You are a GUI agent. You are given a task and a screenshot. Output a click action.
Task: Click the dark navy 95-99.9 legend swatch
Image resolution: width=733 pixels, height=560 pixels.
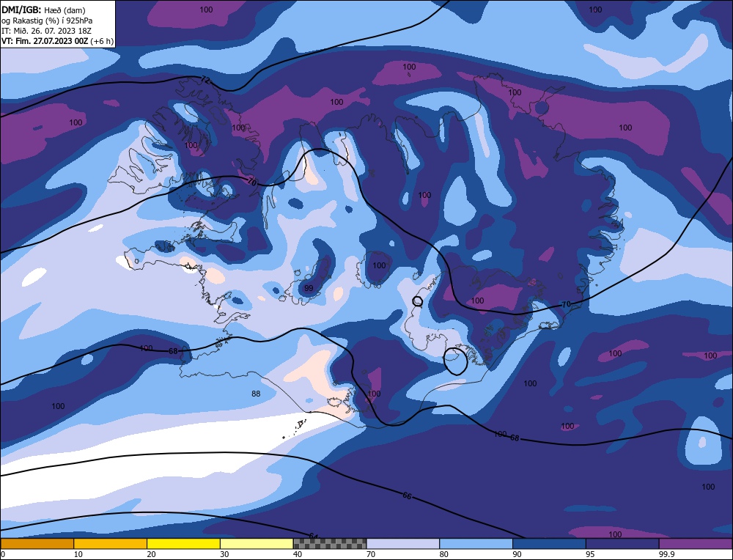(x=622, y=544)
